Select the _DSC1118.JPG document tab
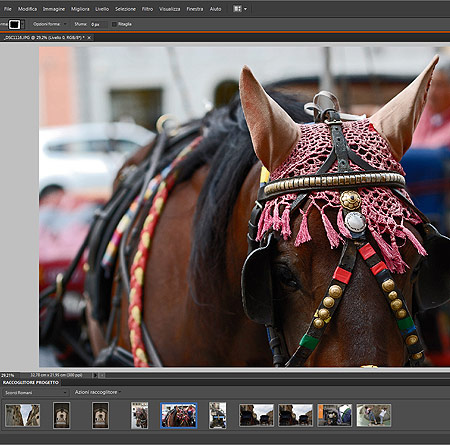This screenshot has width=450, height=445. pyautogui.click(x=43, y=38)
